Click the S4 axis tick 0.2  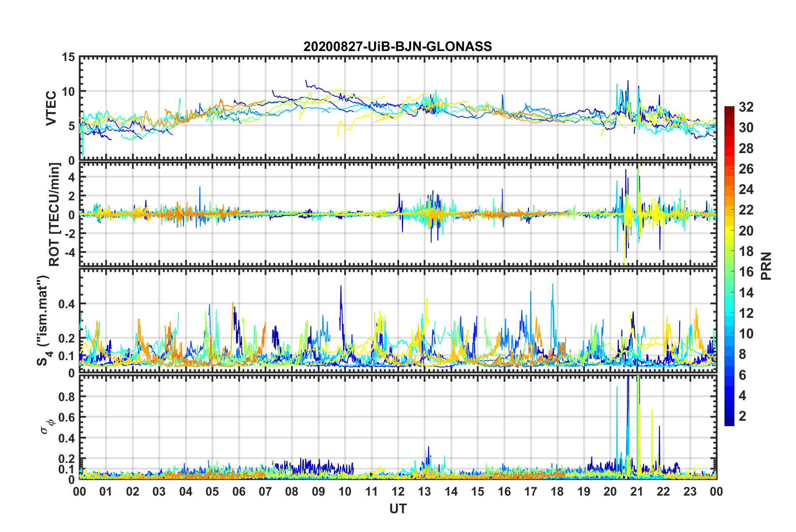pos(67,338)
